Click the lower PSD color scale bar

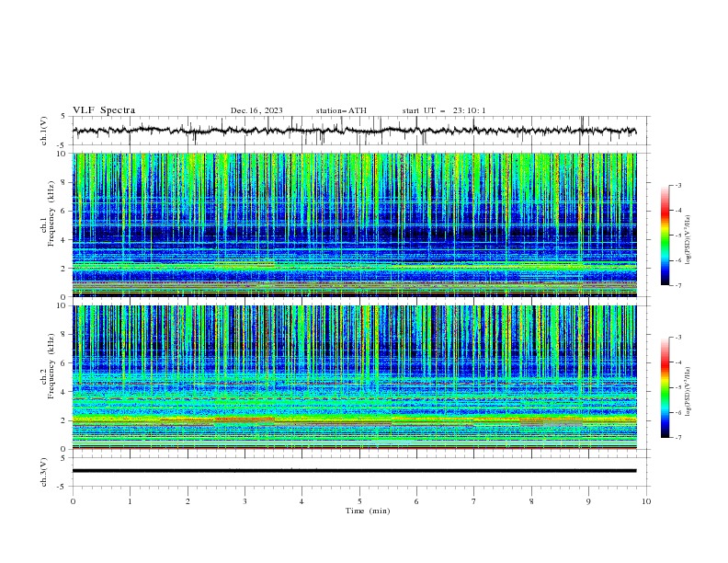click(x=665, y=387)
